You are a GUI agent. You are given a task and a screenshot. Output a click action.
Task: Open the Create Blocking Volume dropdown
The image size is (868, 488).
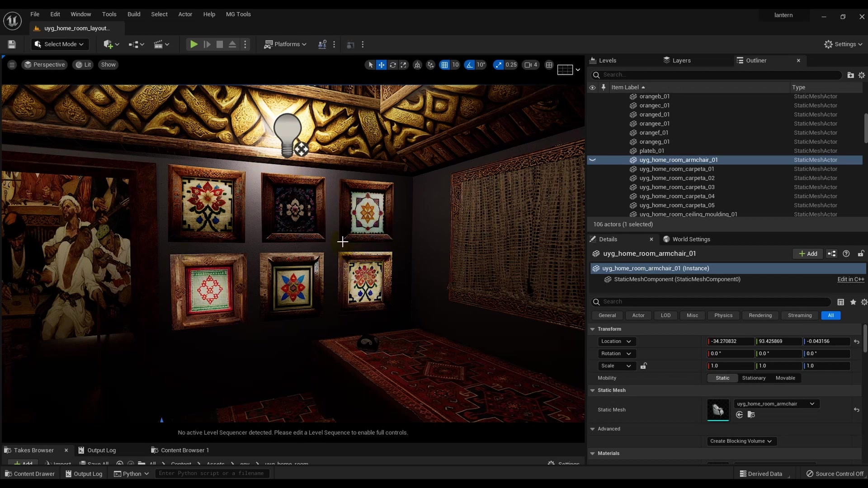[741, 441]
